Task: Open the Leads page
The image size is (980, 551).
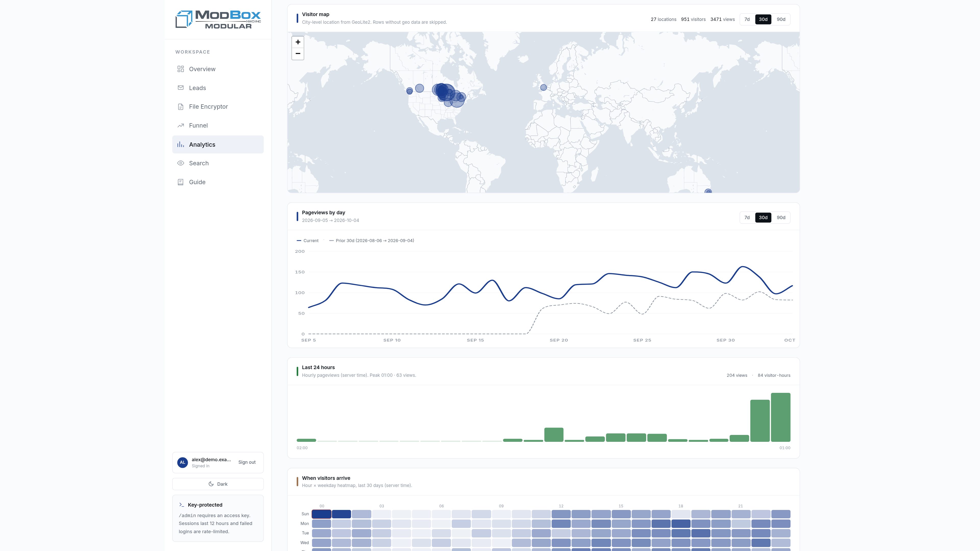Action: coord(218,88)
